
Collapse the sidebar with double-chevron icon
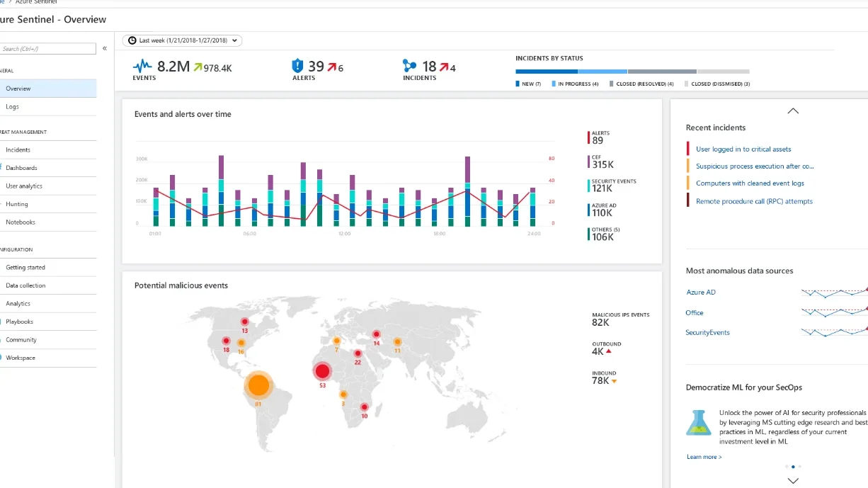105,48
